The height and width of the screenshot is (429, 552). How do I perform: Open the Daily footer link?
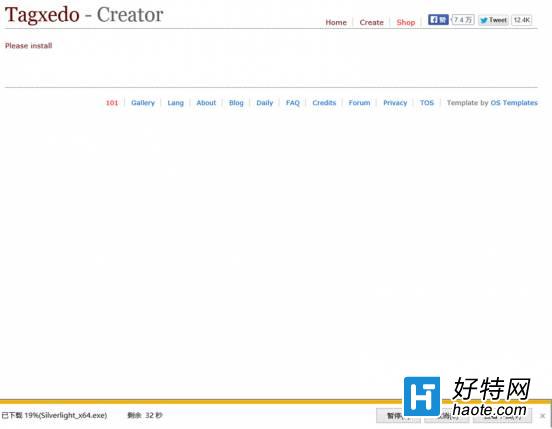(x=264, y=103)
